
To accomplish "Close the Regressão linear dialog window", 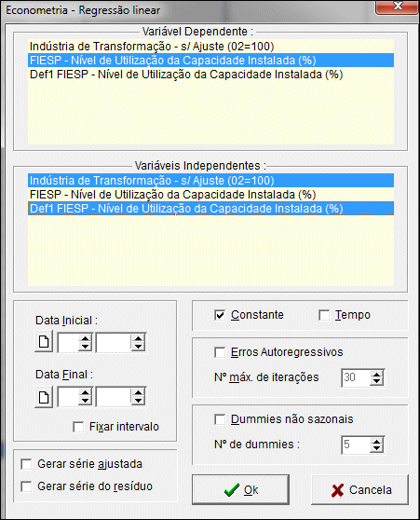I will point(397,7).
